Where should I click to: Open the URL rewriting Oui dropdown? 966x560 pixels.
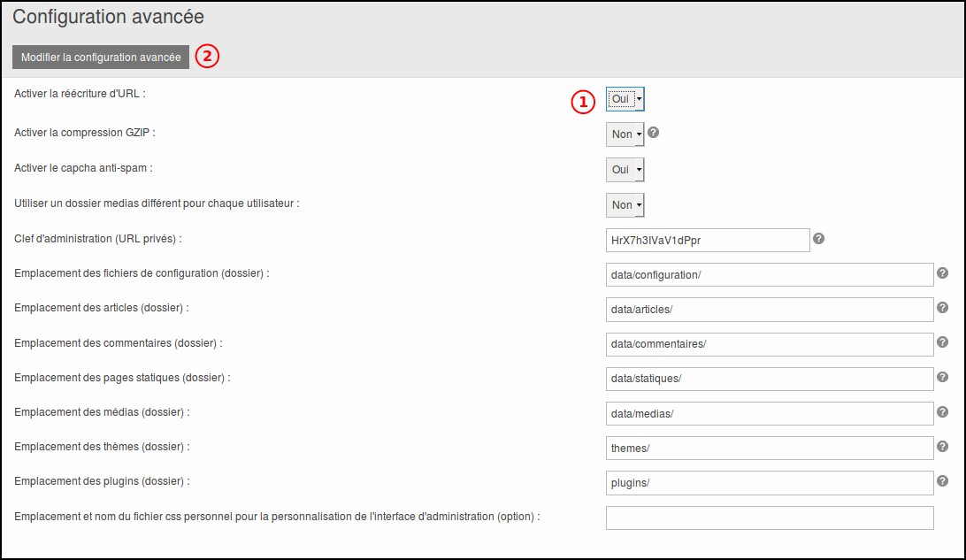click(x=625, y=99)
